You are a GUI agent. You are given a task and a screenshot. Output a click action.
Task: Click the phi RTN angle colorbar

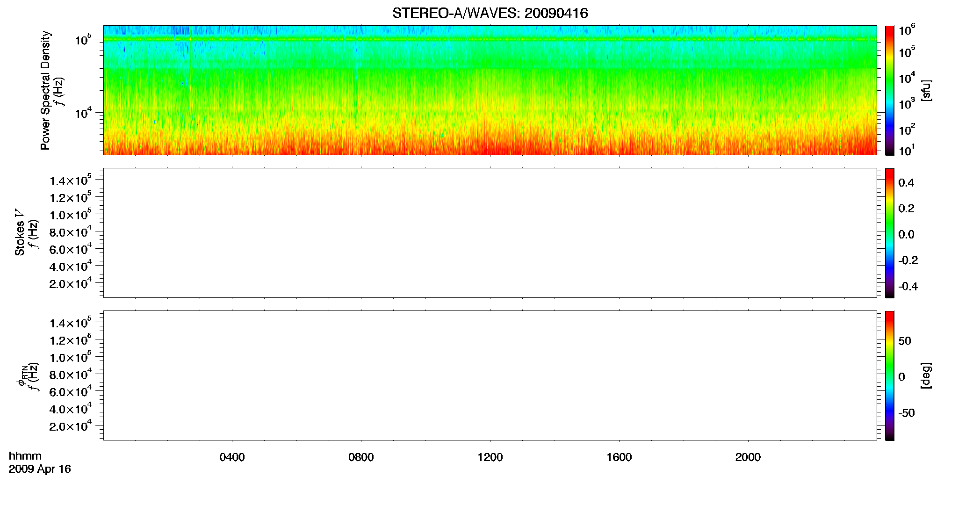pos(889,375)
